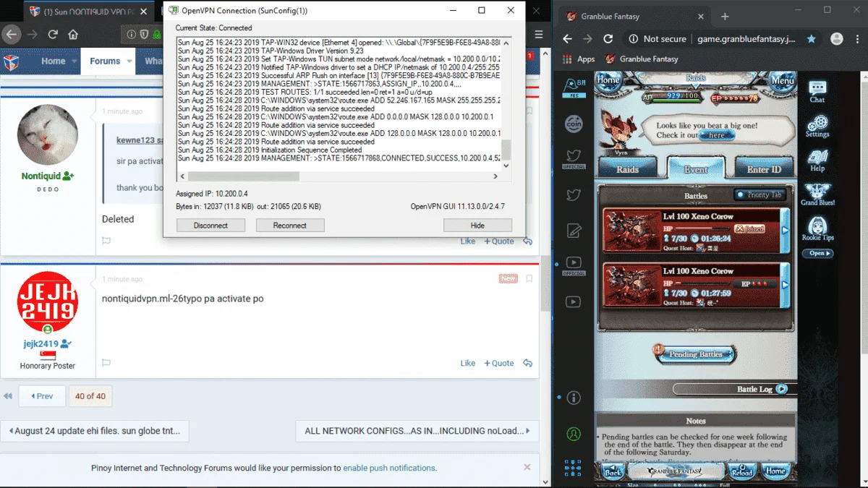Reload the forum page in Firefox
This screenshot has width=868, height=488.
53,34
